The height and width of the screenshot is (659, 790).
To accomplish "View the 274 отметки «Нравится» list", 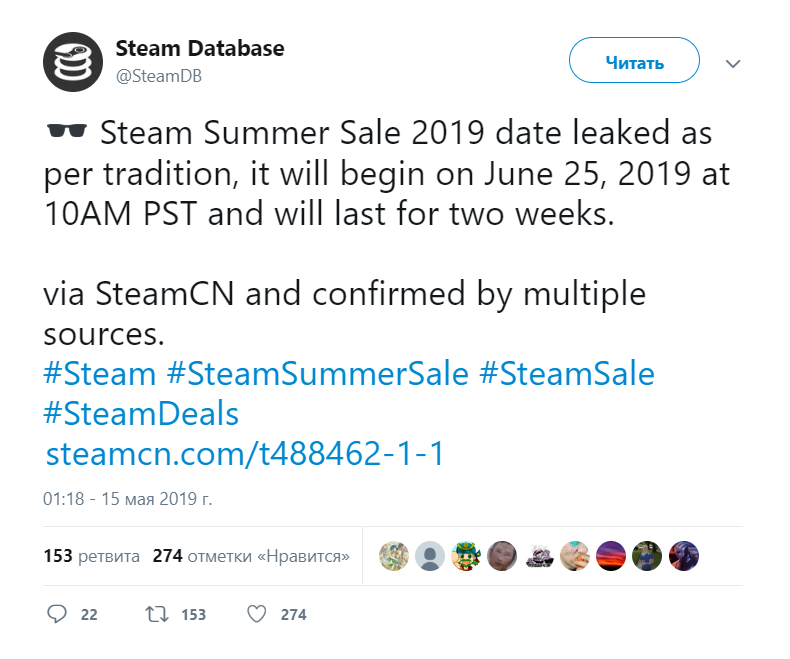I will pos(251,556).
